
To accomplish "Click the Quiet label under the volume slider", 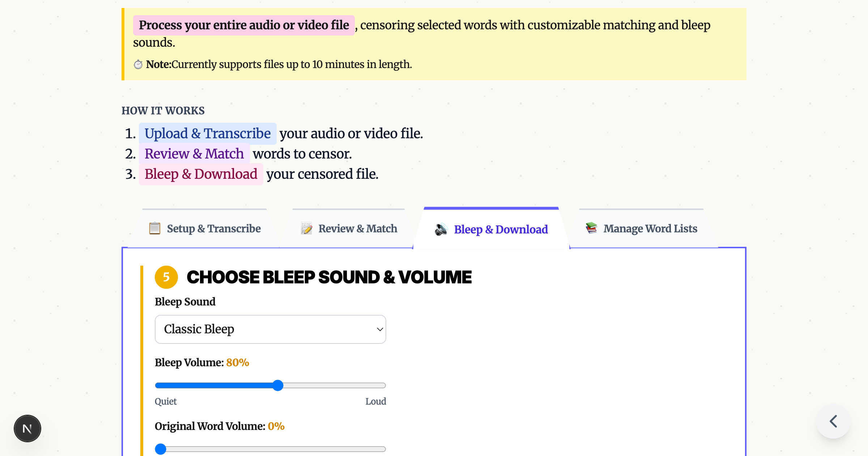I will tap(165, 401).
